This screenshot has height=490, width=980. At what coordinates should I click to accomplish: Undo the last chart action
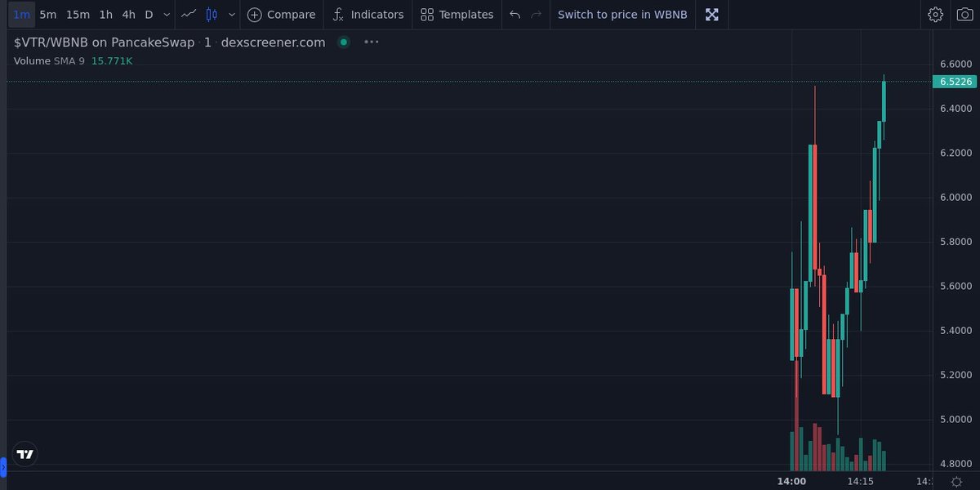point(514,14)
